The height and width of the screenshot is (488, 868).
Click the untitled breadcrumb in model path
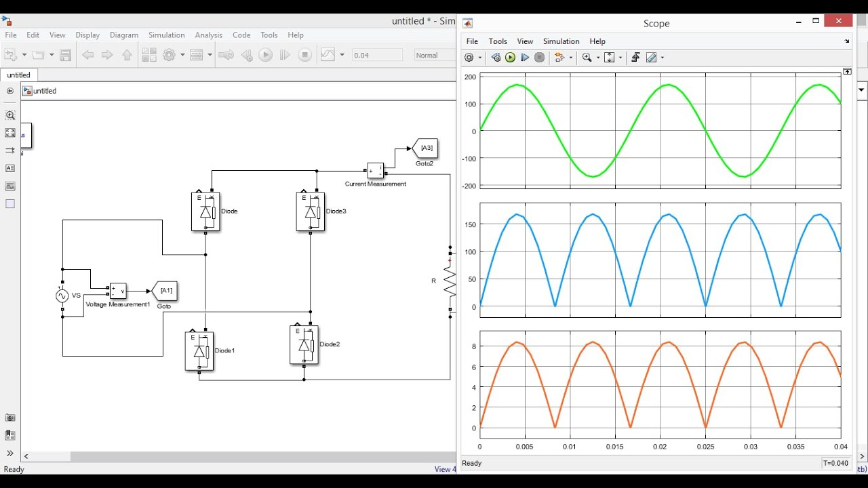(x=45, y=91)
